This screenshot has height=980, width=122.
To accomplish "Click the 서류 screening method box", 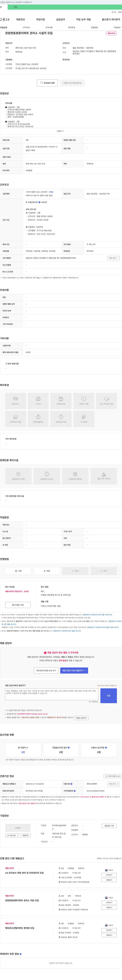I will (x=18, y=571).
